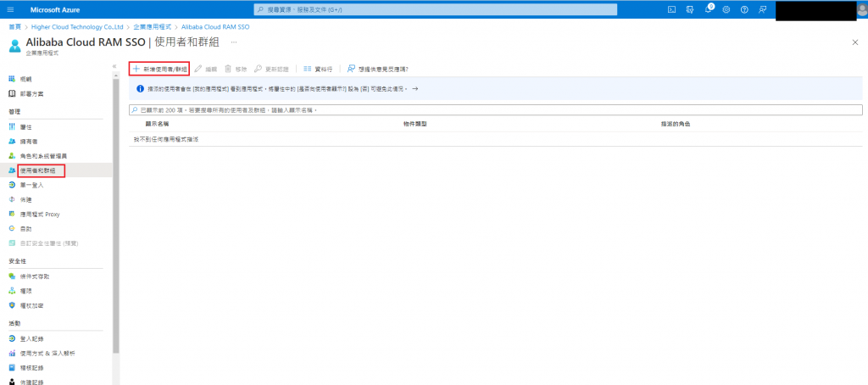This screenshot has height=385, width=868.
Task: Collapse the sidebar with the « chevron
Action: (114, 66)
